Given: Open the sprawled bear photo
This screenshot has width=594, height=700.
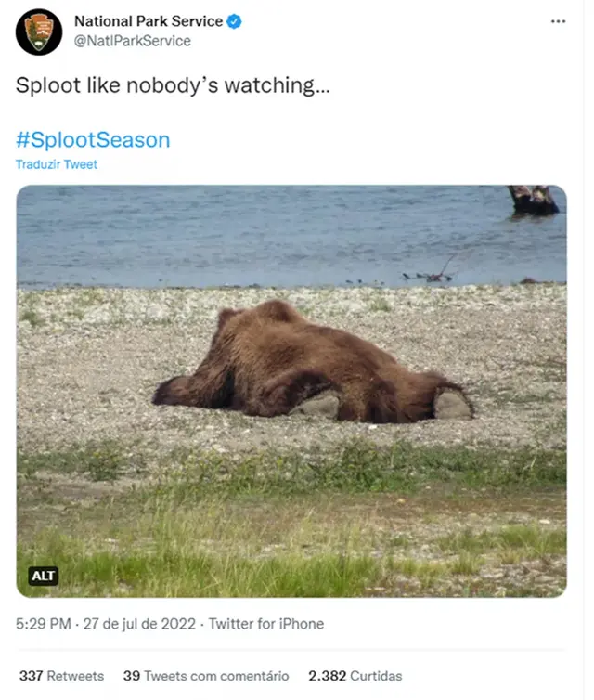Looking at the screenshot, I should click(x=291, y=391).
